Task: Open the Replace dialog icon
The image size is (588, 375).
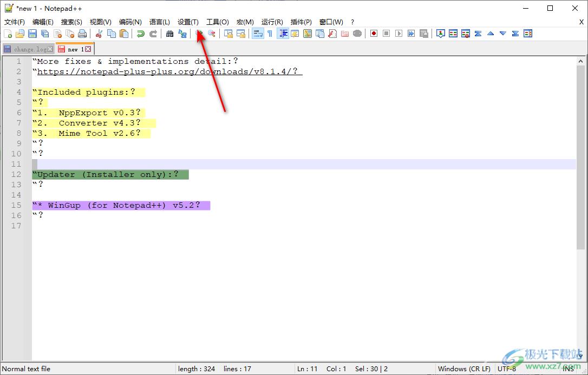Action: (x=182, y=34)
